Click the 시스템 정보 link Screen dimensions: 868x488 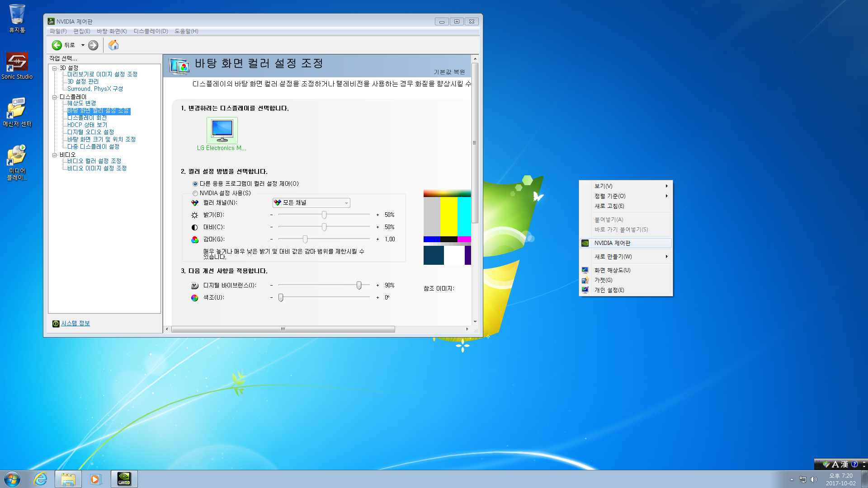coord(75,324)
